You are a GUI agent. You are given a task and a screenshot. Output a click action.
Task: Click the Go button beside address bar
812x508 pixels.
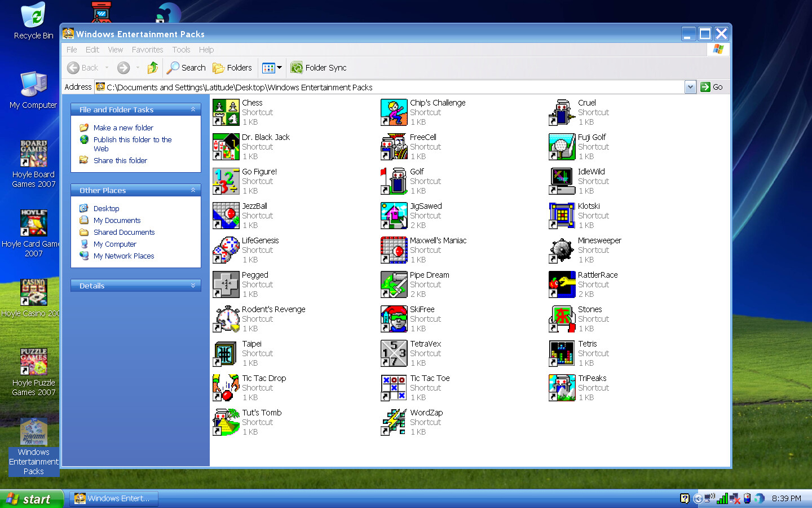(x=712, y=87)
